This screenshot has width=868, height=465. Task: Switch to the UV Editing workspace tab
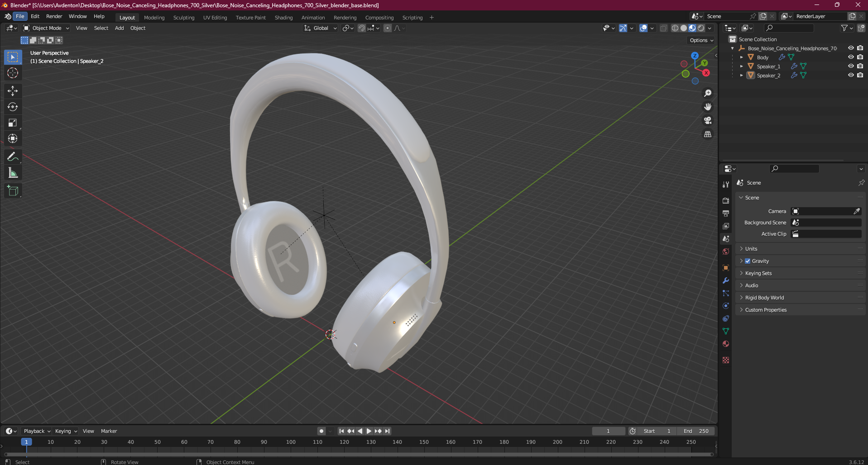point(215,18)
